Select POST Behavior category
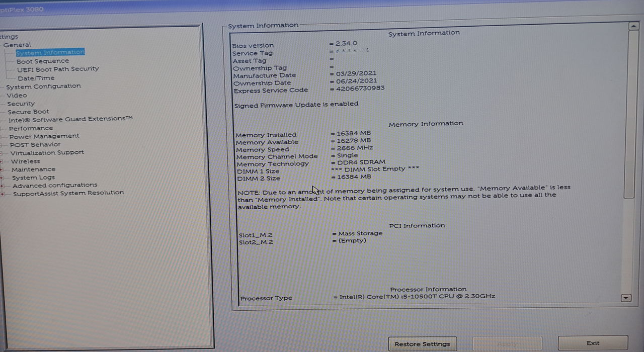Viewport: 644px width, 352px height. point(35,144)
